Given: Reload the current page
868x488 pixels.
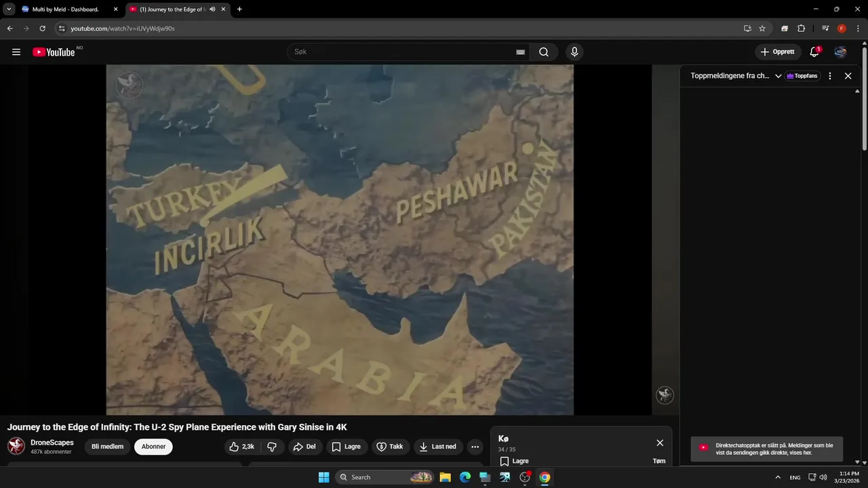Looking at the screenshot, I should pos(42,28).
